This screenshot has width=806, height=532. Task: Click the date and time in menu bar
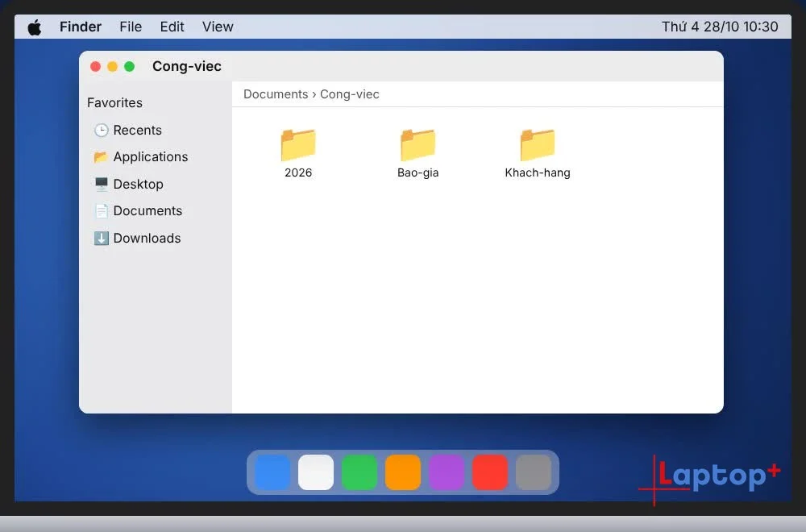(x=720, y=27)
